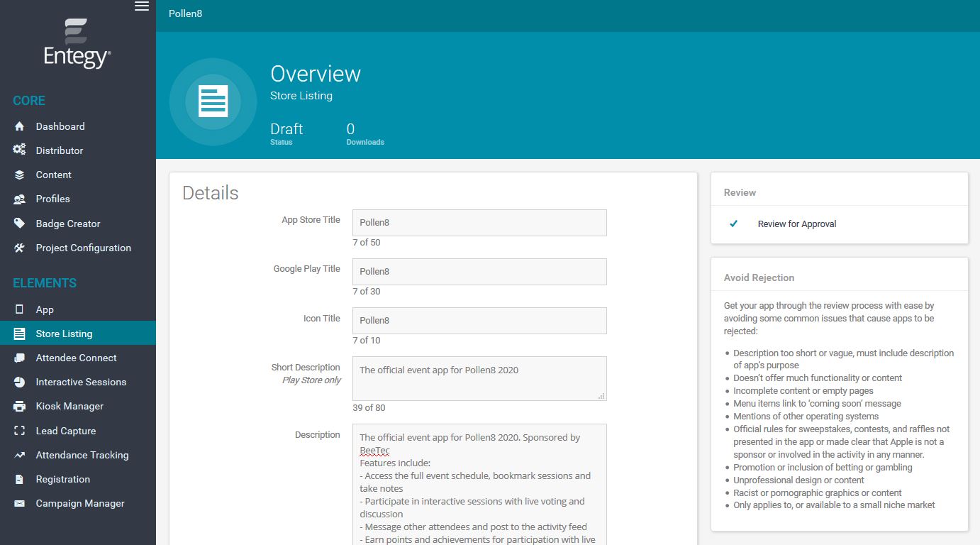Click the Attendee Connect chat icon

pyautogui.click(x=20, y=358)
